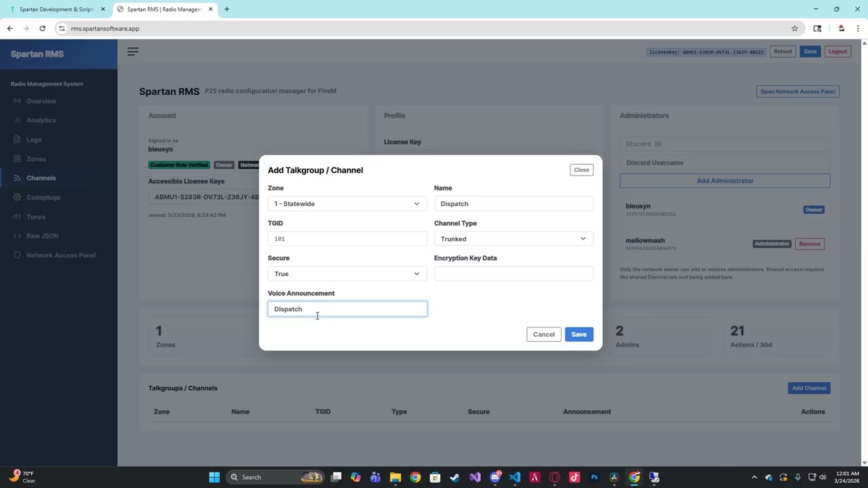The height and width of the screenshot is (488, 868).
Task: Click the Analytics icon in the sidebar
Action: (x=18, y=120)
